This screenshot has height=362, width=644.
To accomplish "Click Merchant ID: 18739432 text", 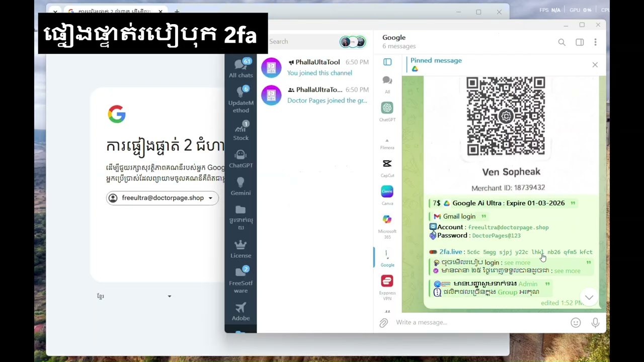I will [x=508, y=188].
